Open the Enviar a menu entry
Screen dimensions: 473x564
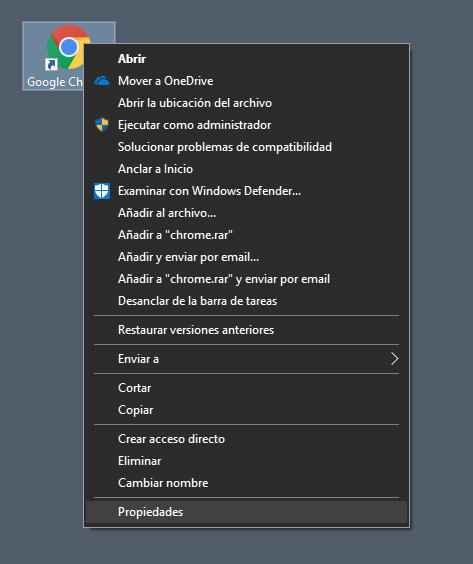point(246,359)
